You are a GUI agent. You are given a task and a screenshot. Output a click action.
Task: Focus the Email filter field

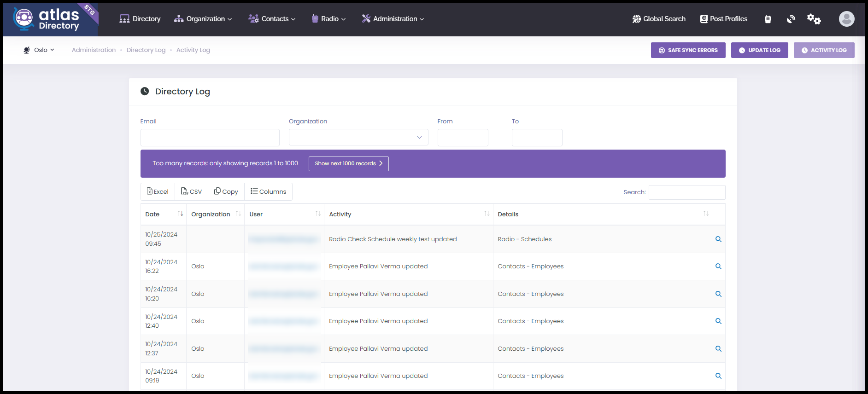click(x=210, y=138)
